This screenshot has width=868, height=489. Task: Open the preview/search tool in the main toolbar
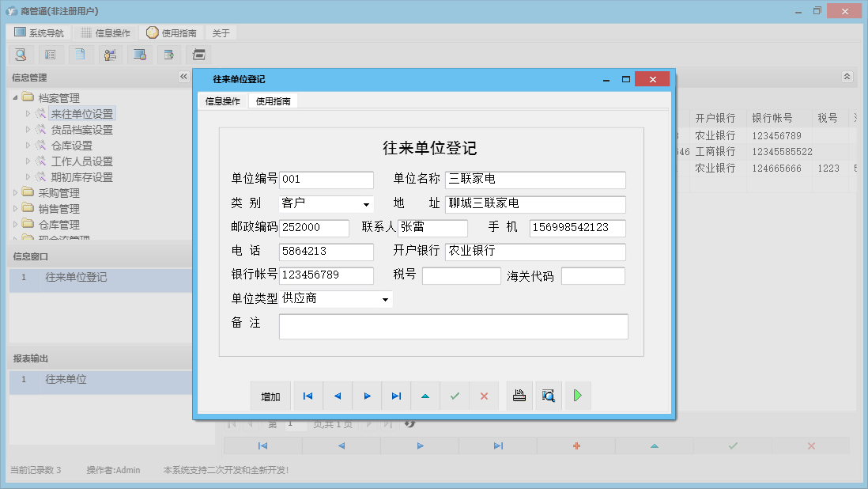tap(21, 55)
